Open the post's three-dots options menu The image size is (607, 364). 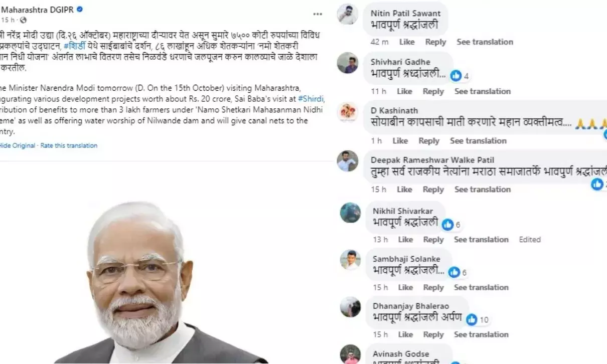pyautogui.click(x=318, y=14)
